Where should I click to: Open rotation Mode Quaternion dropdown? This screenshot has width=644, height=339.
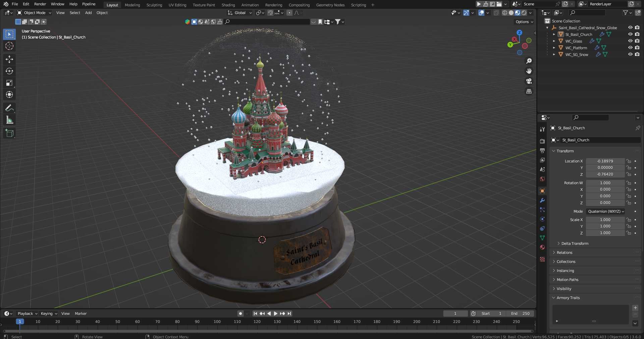coord(606,211)
